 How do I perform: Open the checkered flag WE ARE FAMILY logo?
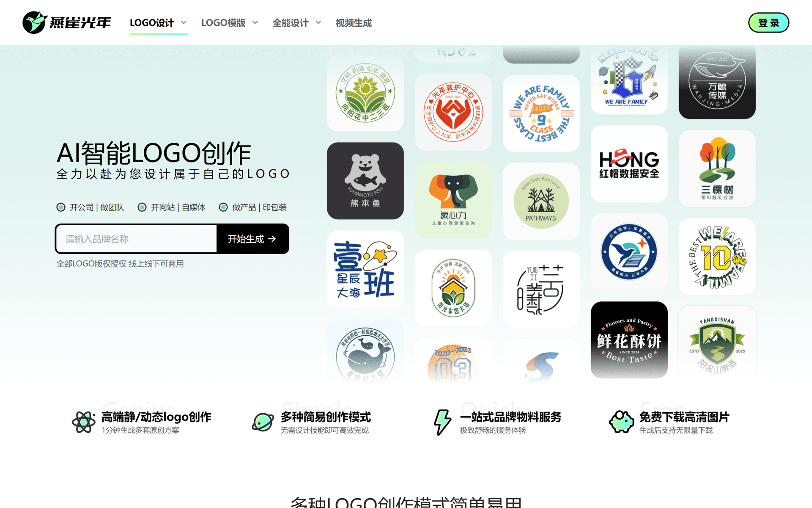(x=629, y=80)
